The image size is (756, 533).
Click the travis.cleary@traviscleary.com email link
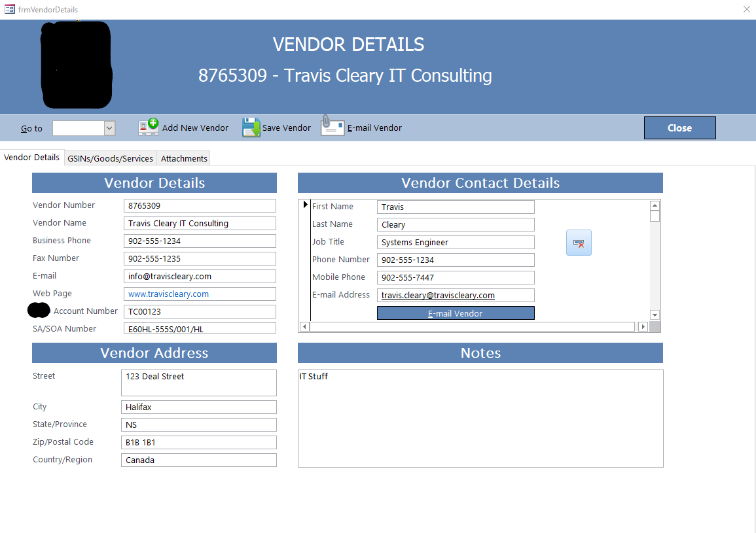point(438,296)
